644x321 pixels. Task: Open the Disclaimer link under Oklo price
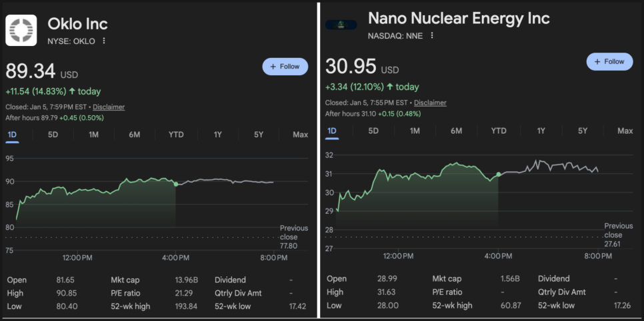109,107
